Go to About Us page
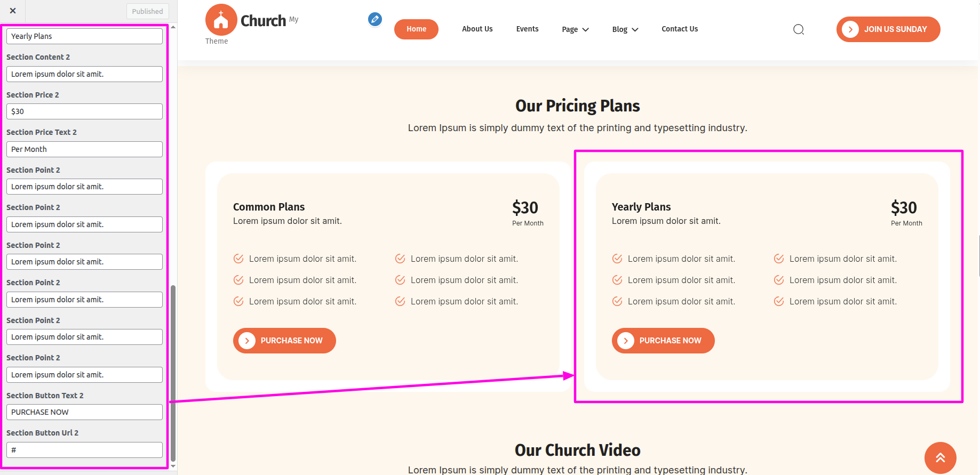The width and height of the screenshot is (980, 475). (x=477, y=29)
